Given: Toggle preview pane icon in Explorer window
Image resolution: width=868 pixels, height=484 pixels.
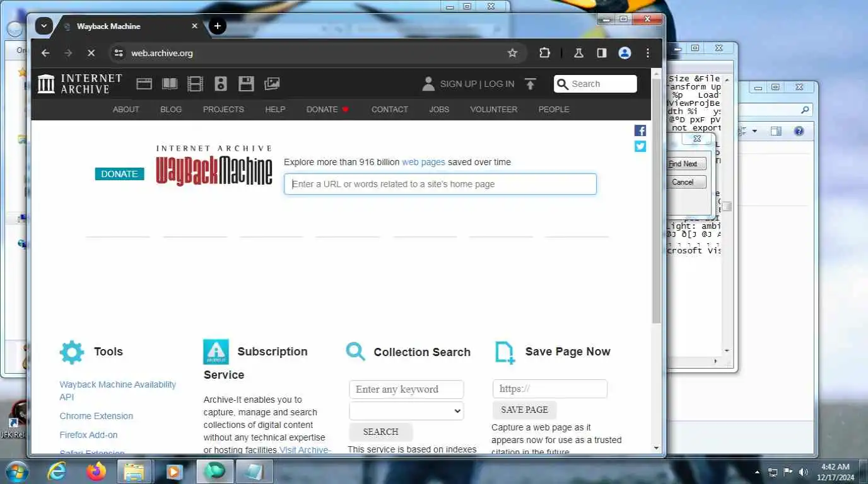Looking at the screenshot, I should point(776,131).
